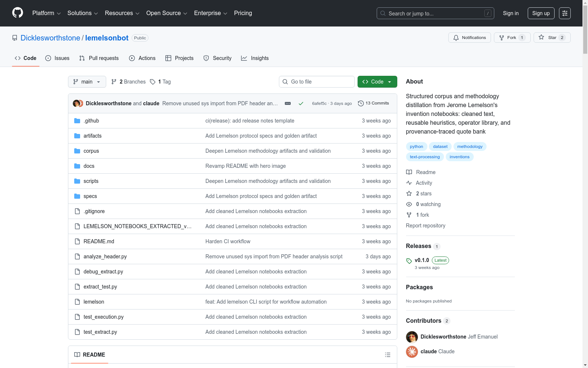The image size is (588, 368).
Task: Fork the lemelsonbot repository
Action: pos(512,38)
